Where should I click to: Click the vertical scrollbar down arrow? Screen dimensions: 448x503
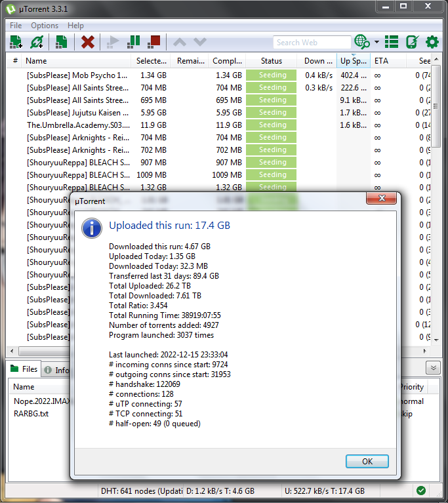[436, 340]
